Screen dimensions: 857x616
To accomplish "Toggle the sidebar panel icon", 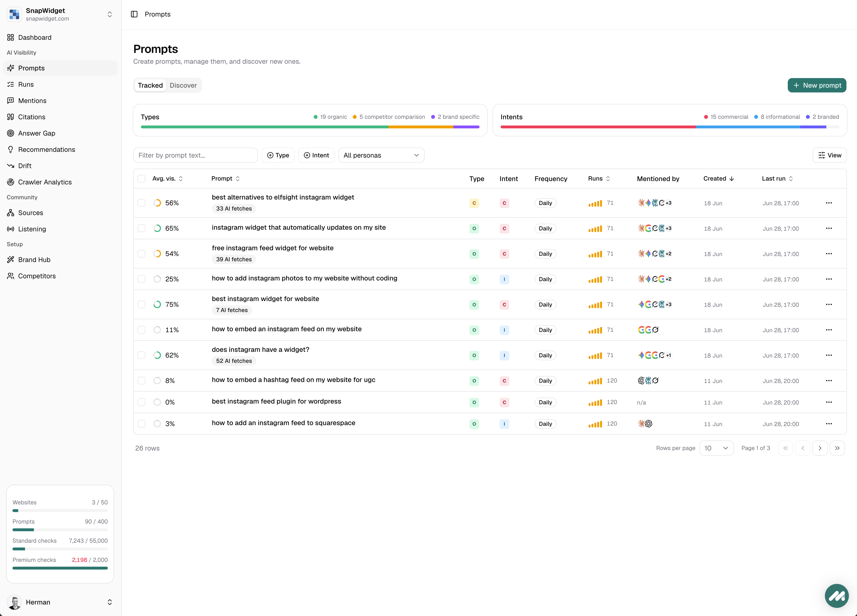I will coord(134,14).
